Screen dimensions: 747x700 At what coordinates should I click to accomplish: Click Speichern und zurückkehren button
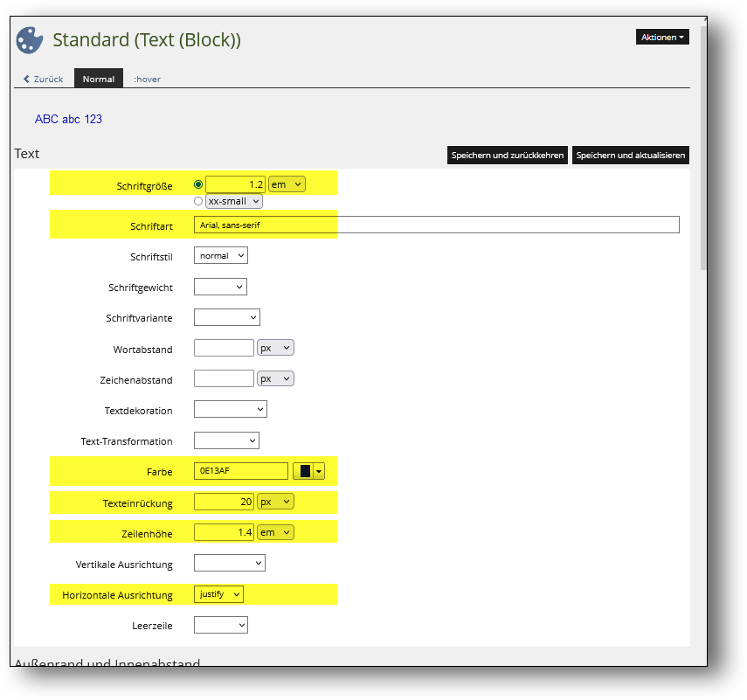[x=507, y=156]
